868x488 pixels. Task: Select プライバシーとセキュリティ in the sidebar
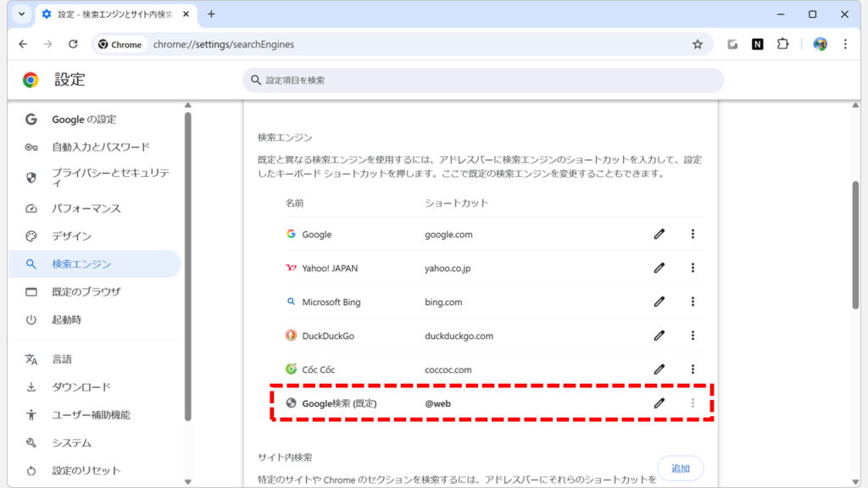pos(110,177)
